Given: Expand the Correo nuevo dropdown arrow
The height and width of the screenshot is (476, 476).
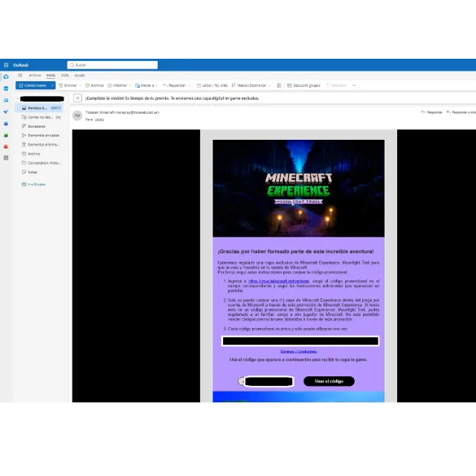Looking at the screenshot, I should pyautogui.click(x=52, y=86).
